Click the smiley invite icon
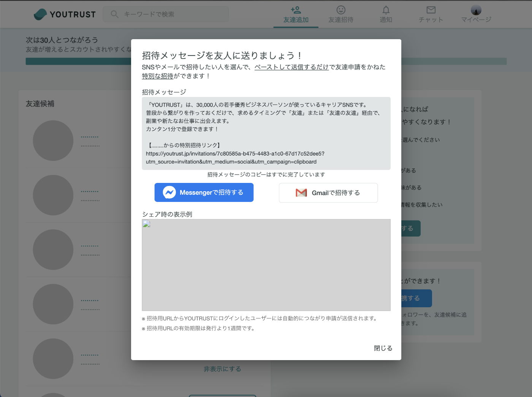Viewport: 532px width, 397px height. (x=341, y=10)
